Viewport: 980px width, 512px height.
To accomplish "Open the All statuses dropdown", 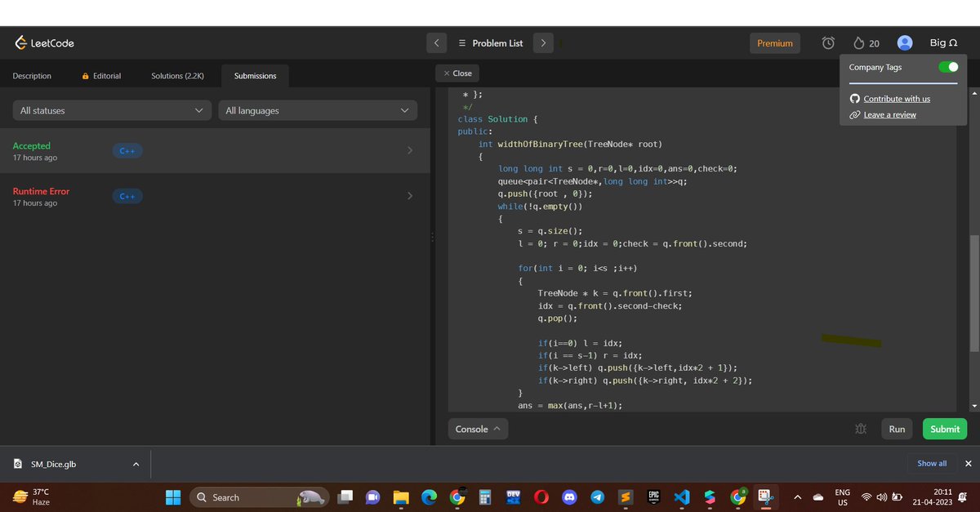I will click(112, 110).
